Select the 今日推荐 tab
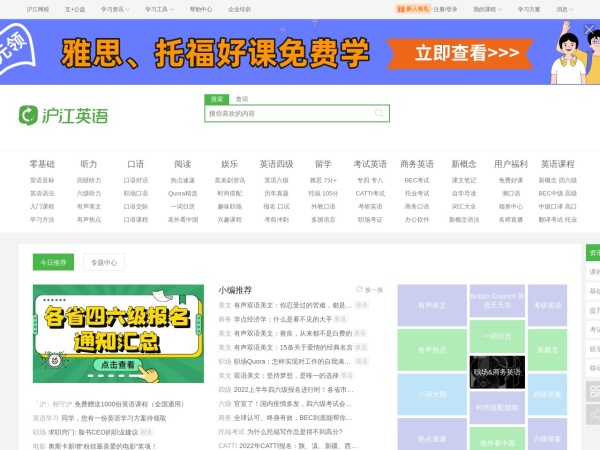Image resolution: width=600 pixels, height=450 pixels. coord(54,263)
